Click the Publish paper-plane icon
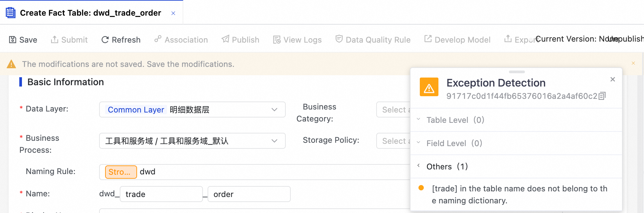The image size is (644, 213). (226, 39)
